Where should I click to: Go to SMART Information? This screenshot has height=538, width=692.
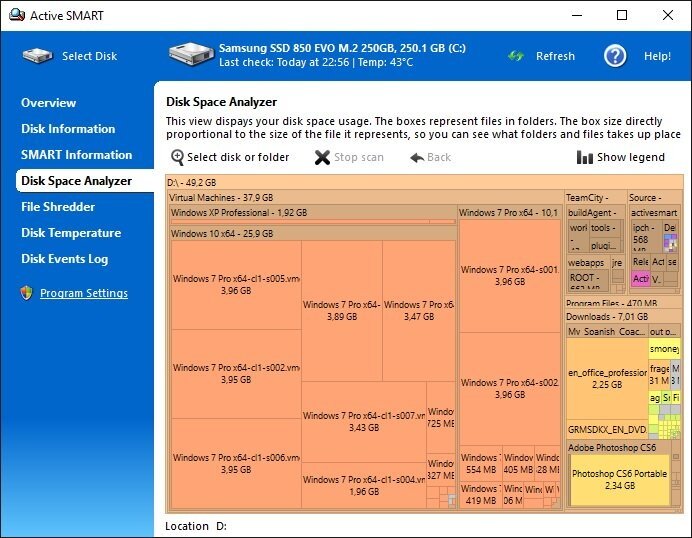pyautogui.click(x=76, y=155)
